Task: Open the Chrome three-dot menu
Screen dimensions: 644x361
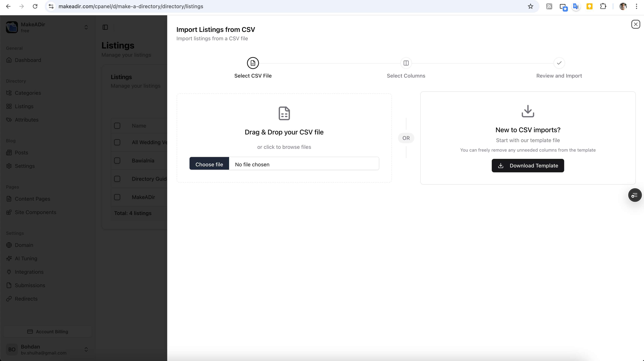Action: 636,7
